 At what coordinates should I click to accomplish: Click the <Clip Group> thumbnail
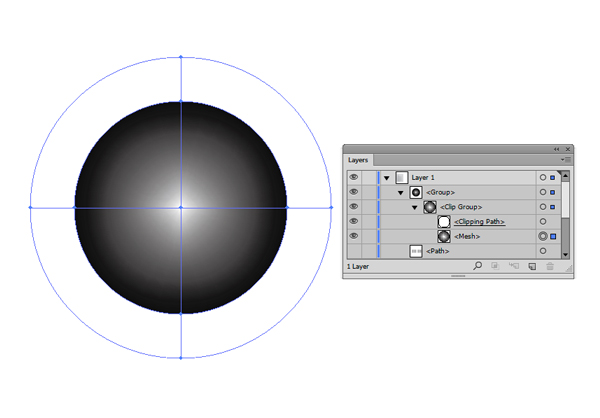(x=430, y=207)
